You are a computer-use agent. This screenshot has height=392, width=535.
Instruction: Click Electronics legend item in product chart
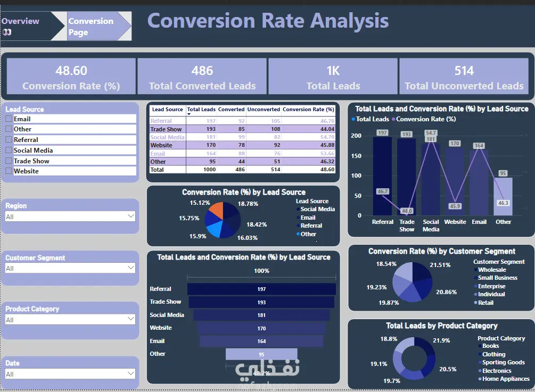[495, 371]
